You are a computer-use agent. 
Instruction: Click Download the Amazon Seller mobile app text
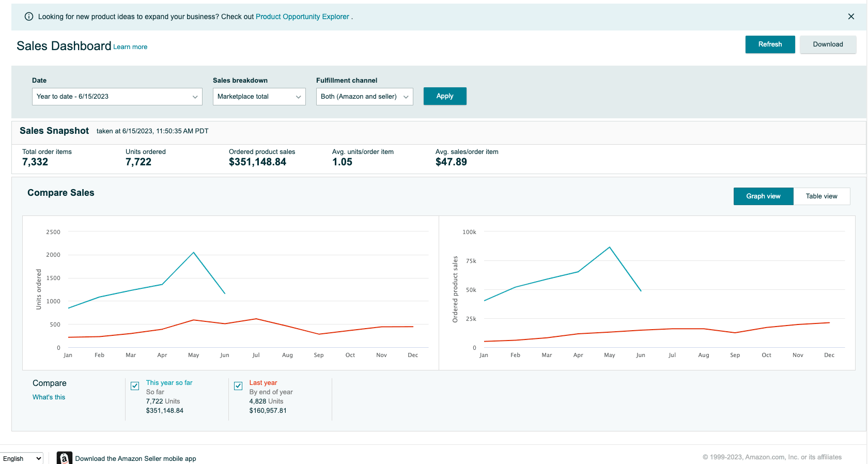tap(135, 458)
